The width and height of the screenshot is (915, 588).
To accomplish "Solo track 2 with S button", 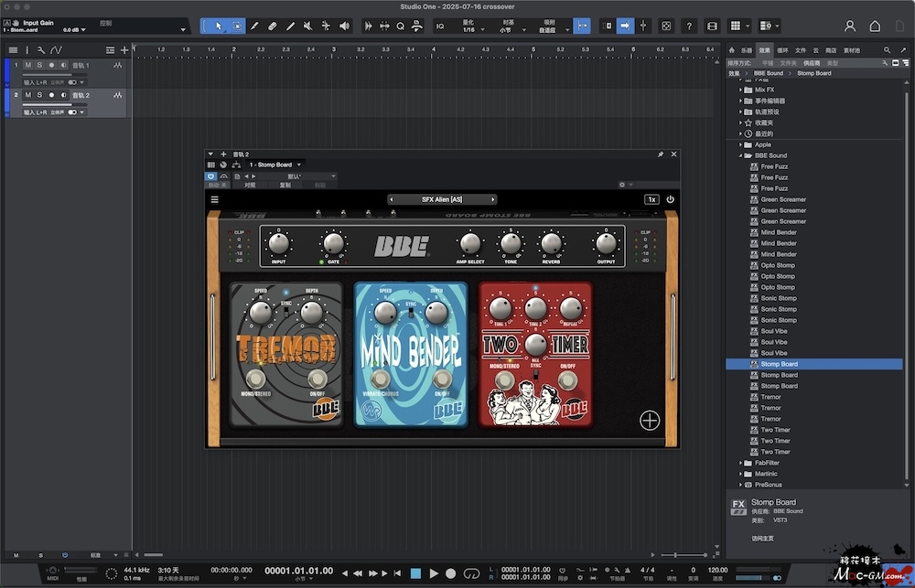I will (39, 94).
